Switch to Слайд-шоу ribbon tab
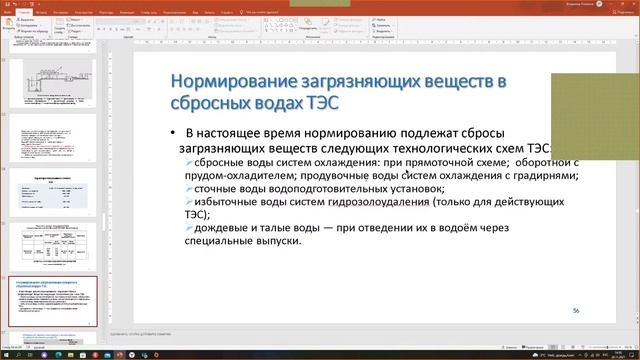 click(149, 12)
